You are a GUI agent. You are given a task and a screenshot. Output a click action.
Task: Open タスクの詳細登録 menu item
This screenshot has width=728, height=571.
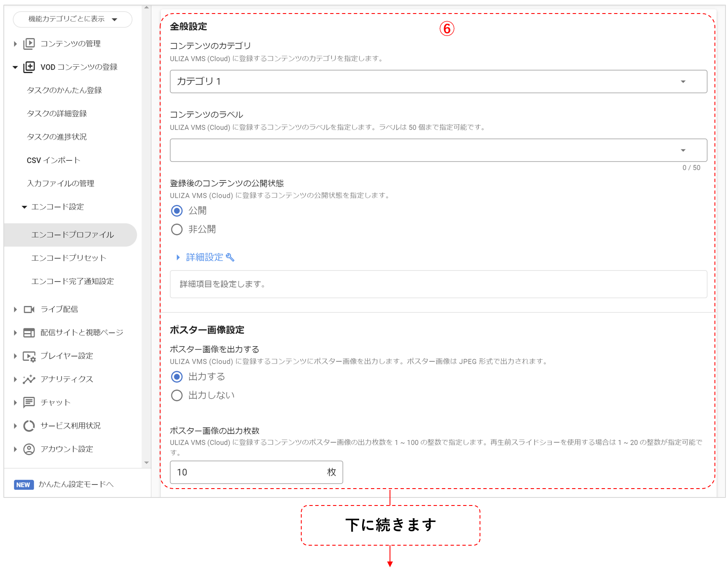pos(57,113)
